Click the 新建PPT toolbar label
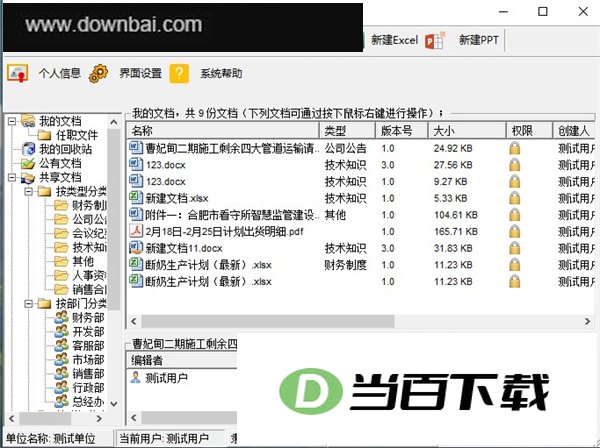600x448 pixels. click(479, 40)
